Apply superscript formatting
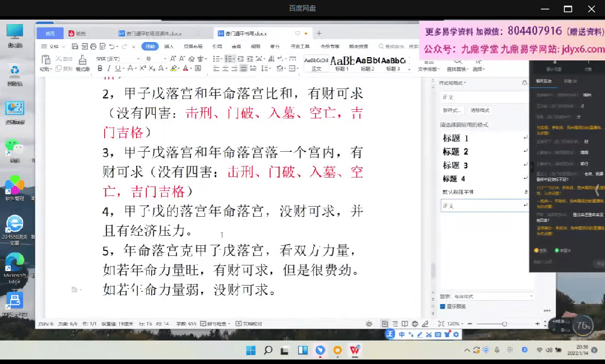Image resolution: width=605 pixels, height=364 pixels. pos(143,68)
